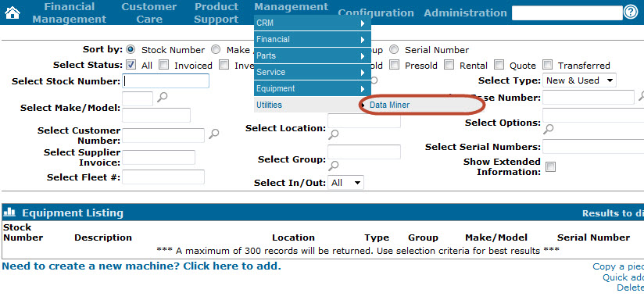644x300 pixels.
Task: Click the Description column header
Action: coord(103,237)
